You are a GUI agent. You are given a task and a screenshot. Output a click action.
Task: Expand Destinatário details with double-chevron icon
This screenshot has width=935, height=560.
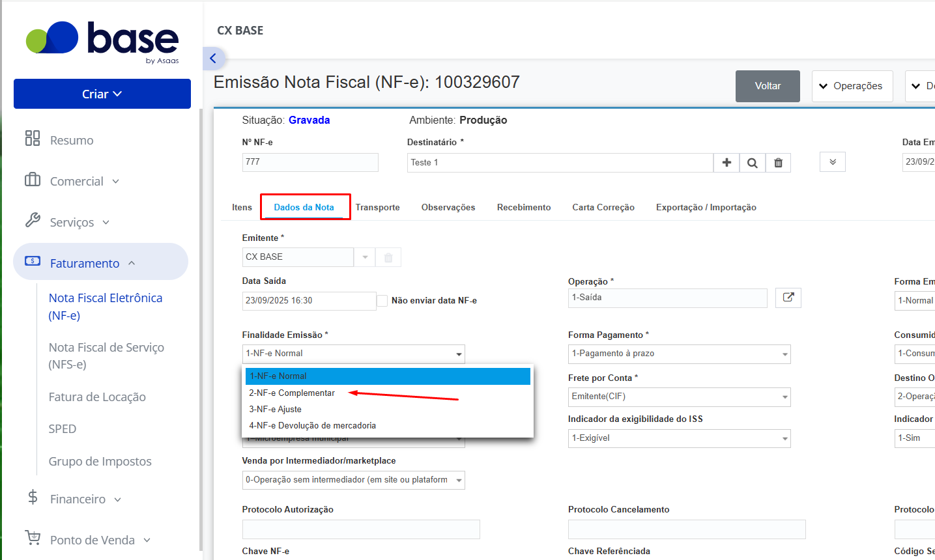(x=833, y=162)
